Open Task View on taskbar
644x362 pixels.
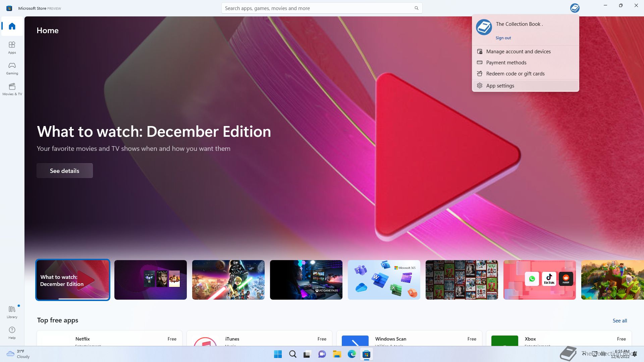[x=307, y=354]
